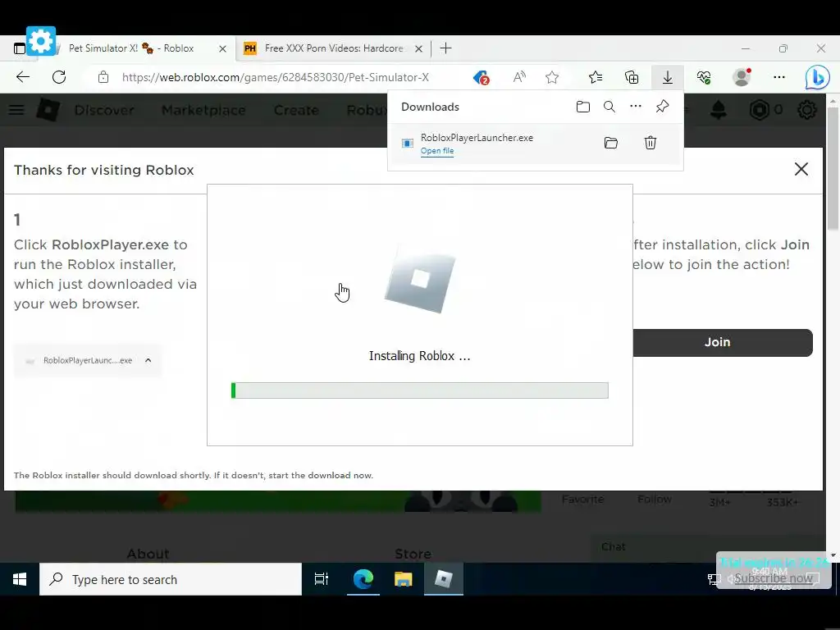Open the Favorites list icon
Viewport: 840px width, 630px height.
tap(596, 78)
